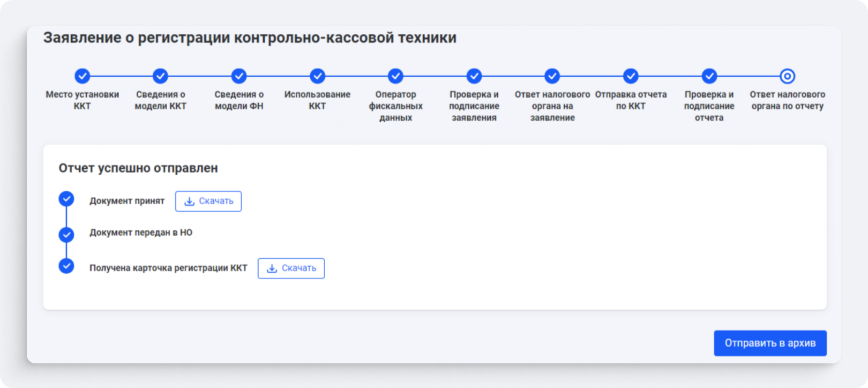Click current step 'Ответ налогового органа по отчету'
This screenshot has height=388, width=868.
[x=787, y=76]
